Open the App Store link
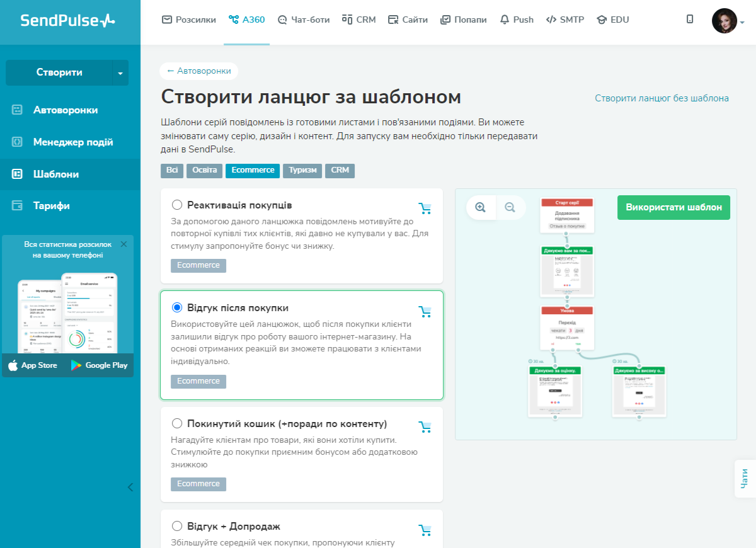The image size is (756, 548). pos(33,365)
